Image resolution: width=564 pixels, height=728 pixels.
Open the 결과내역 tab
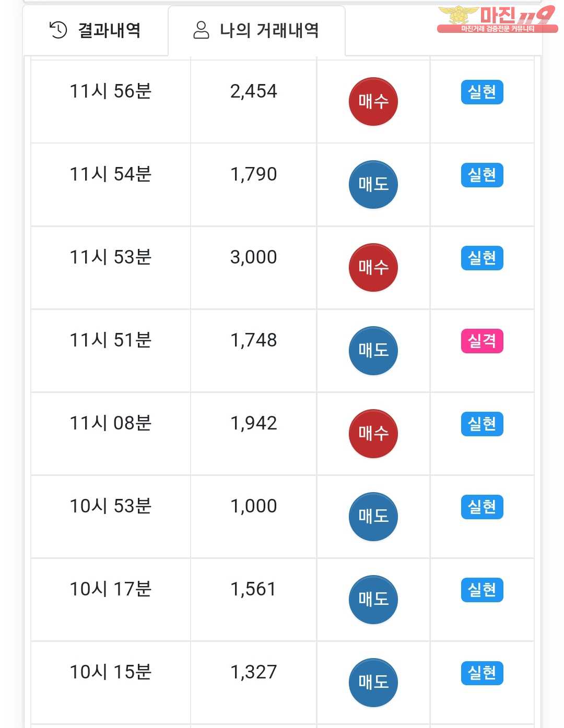95,30
